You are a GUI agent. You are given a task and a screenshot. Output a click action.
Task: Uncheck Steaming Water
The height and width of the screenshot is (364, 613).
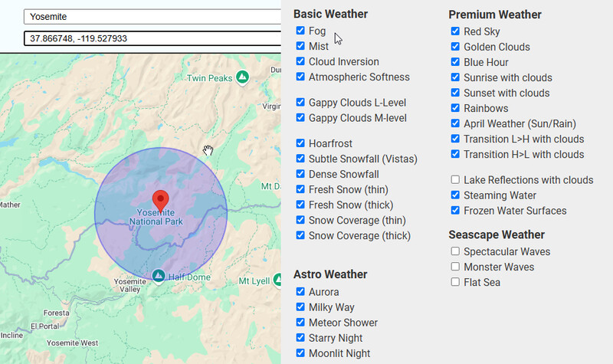tap(455, 195)
